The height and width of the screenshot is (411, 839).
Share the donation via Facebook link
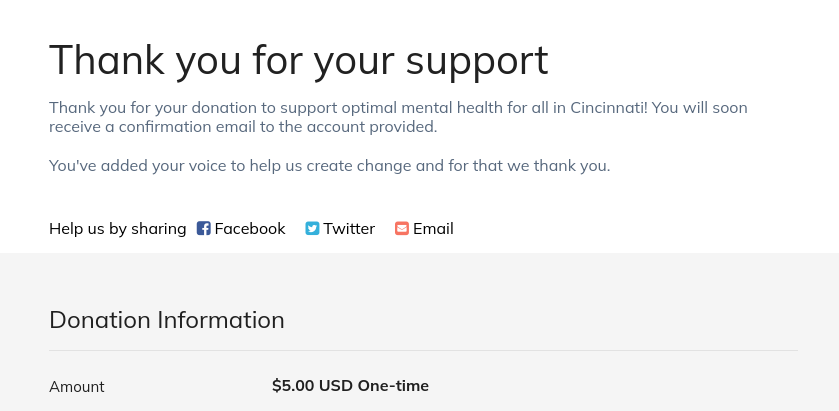[249, 228]
